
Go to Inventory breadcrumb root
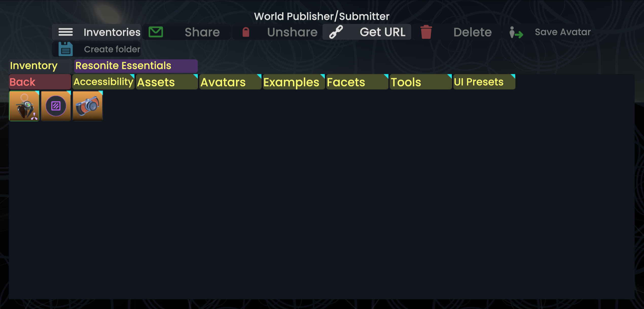40,66
